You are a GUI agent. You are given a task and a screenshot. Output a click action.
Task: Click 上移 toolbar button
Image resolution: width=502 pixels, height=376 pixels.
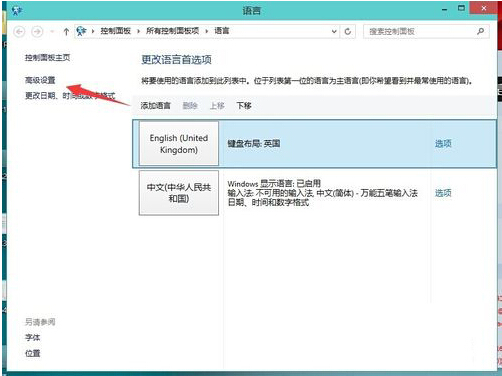tap(217, 106)
